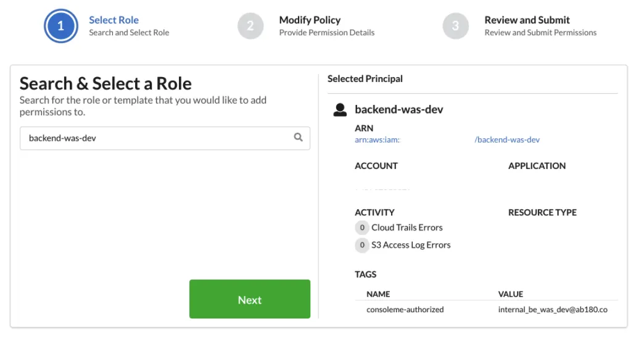
Task: Click the user avatar icon beside backend-was-dev
Action: point(339,110)
